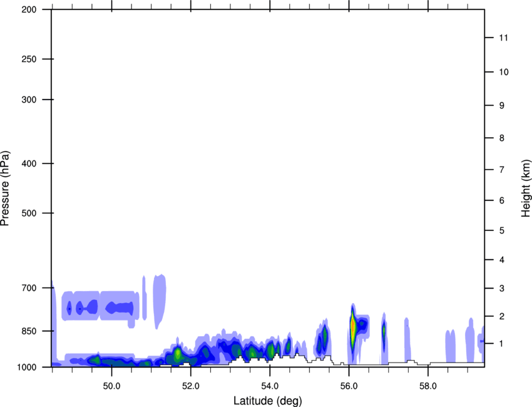Image resolution: width=532 pixels, height=407 pixels.
Task: Select the Height (km) axis title
Action: pos(526,188)
